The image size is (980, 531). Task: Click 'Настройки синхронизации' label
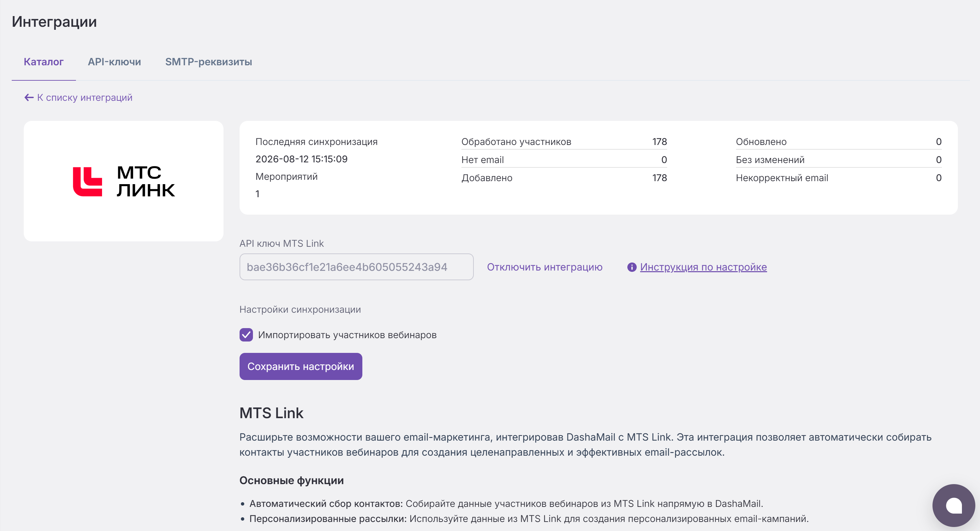coord(300,309)
